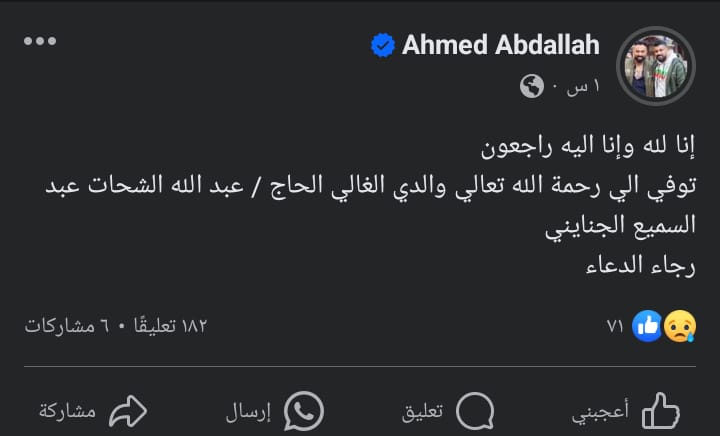The height and width of the screenshot is (436, 720).
Task: Click the globe public privacy icon
Action: [x=532, y=88]
